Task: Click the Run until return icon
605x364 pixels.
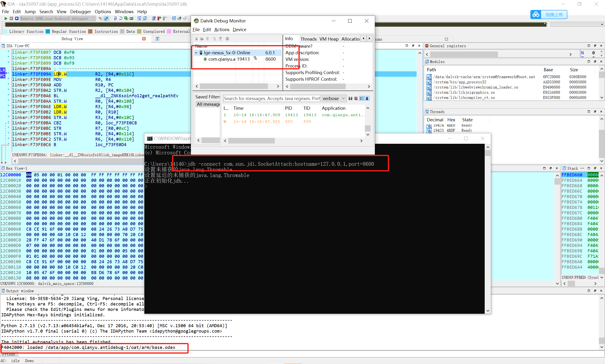Action: click(x=126, y=18)
